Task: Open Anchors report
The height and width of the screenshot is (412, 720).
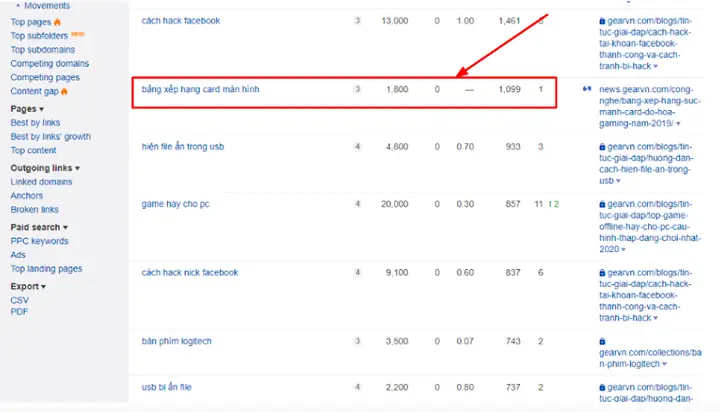Action: coord(27,196)
